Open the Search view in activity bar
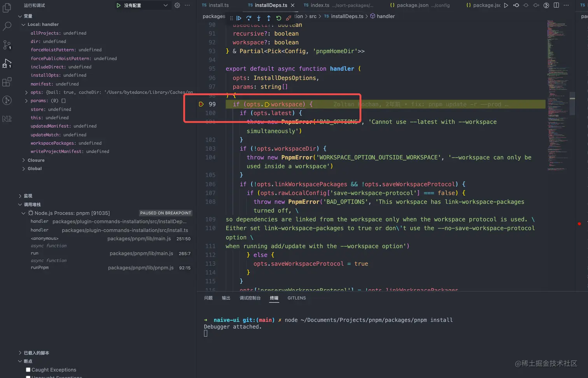The image size is (588, 378). coord(7,26)
